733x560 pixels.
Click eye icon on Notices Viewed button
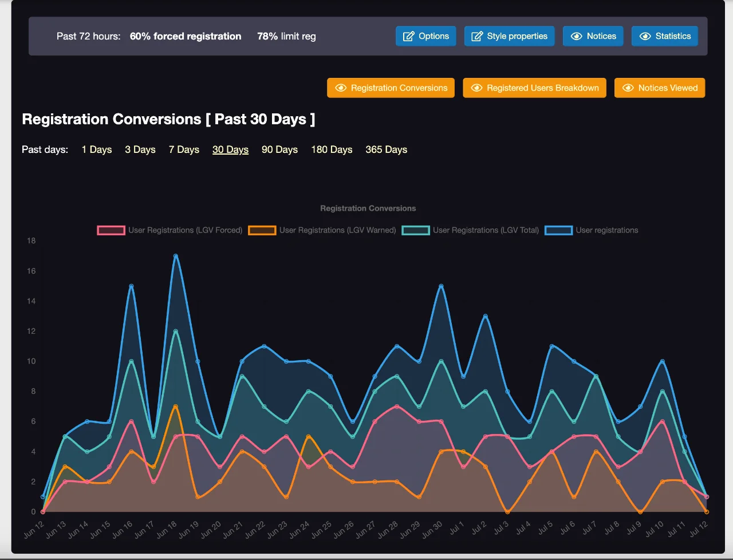(628, 88)
